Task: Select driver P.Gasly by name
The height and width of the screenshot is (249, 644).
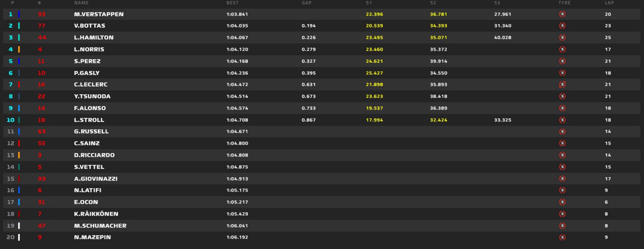Action: [x=87, y=73]
